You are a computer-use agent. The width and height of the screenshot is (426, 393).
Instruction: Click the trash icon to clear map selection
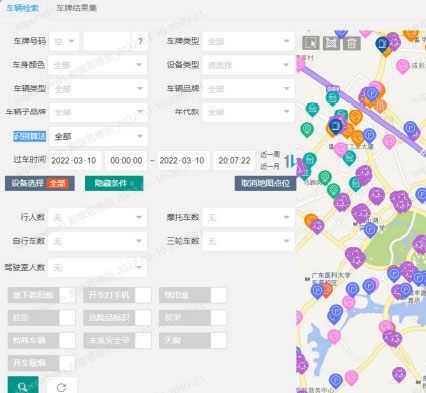[352, 43]
